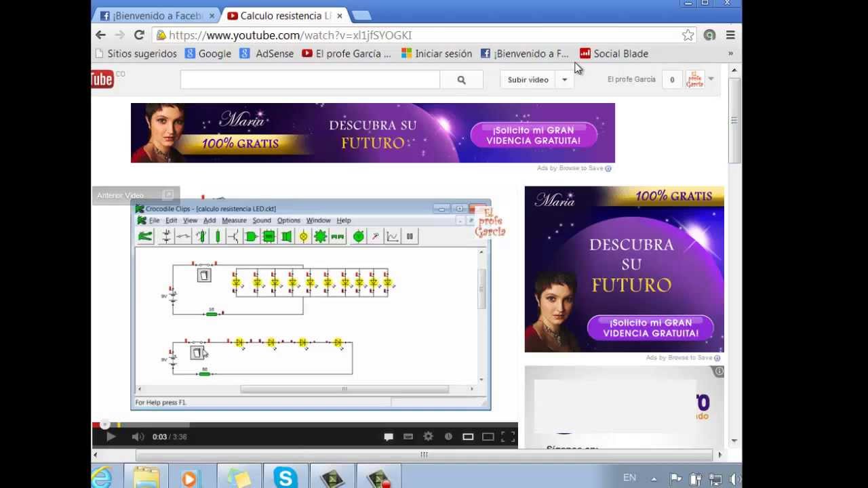
Task: Select the probe tool icon
Action: tap(375, 236)
